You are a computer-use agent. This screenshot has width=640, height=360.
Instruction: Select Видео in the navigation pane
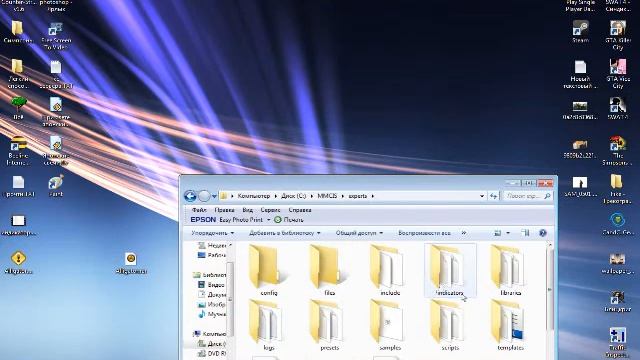click(211, 284)
